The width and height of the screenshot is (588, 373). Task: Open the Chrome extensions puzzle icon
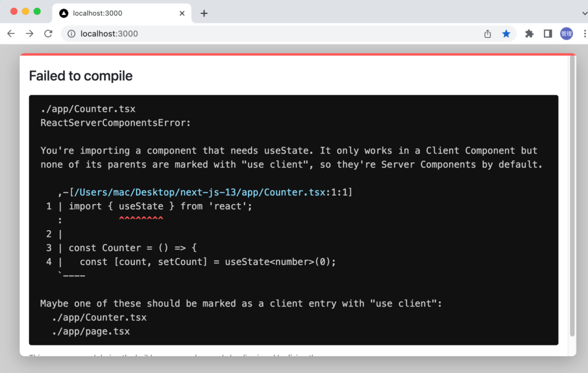529,33
